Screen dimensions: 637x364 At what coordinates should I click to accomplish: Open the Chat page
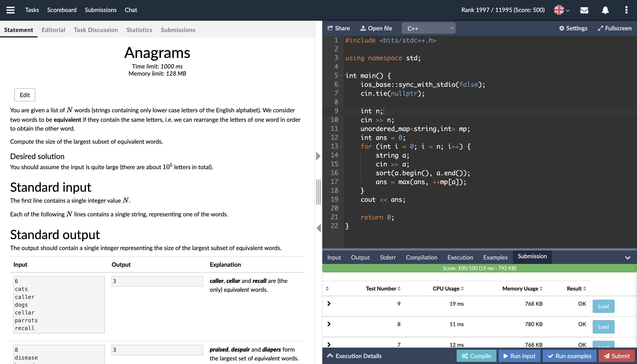point(131,10)
